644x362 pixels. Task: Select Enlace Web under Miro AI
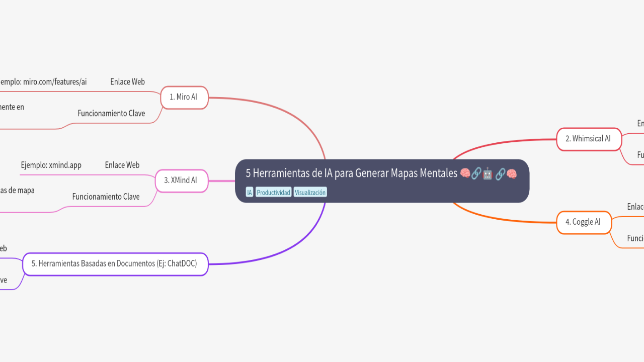(x=127, y=82)
